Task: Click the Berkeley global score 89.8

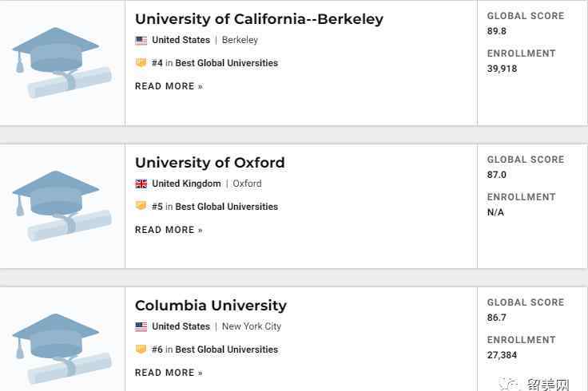Action: (x=496, y=31)
